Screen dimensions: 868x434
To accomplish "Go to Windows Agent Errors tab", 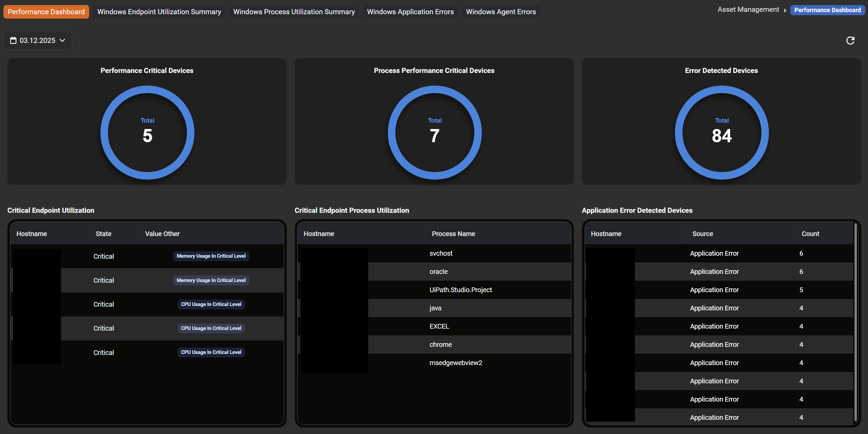I will 501,12.
